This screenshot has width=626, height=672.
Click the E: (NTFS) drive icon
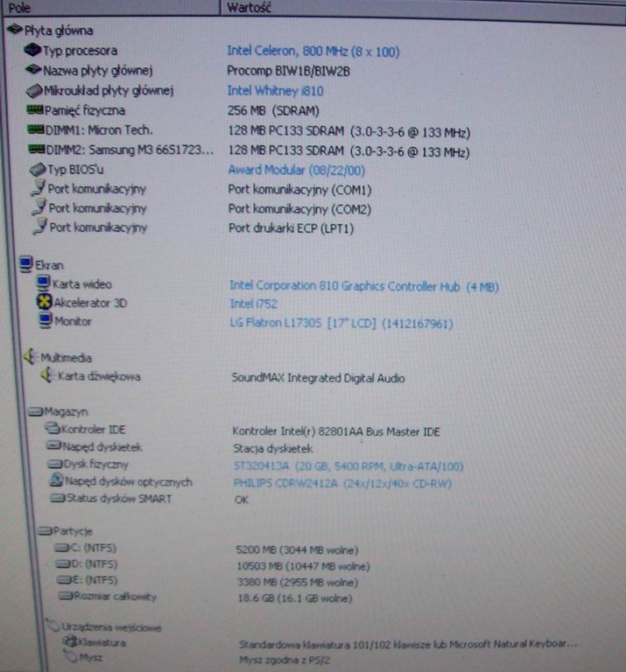coord(64,580)
